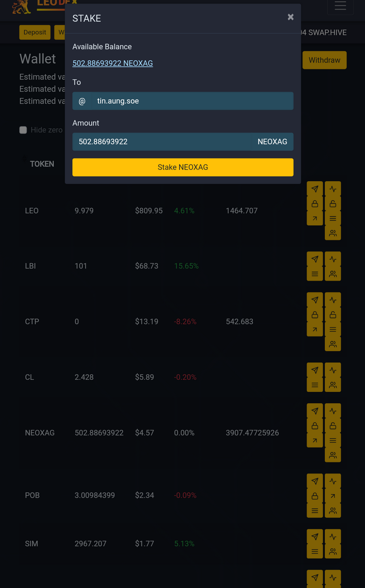Click the 502.88693922 NEOXAG available balance link
Viewport: 365px width, 588px height.
[x=113, y=63]
